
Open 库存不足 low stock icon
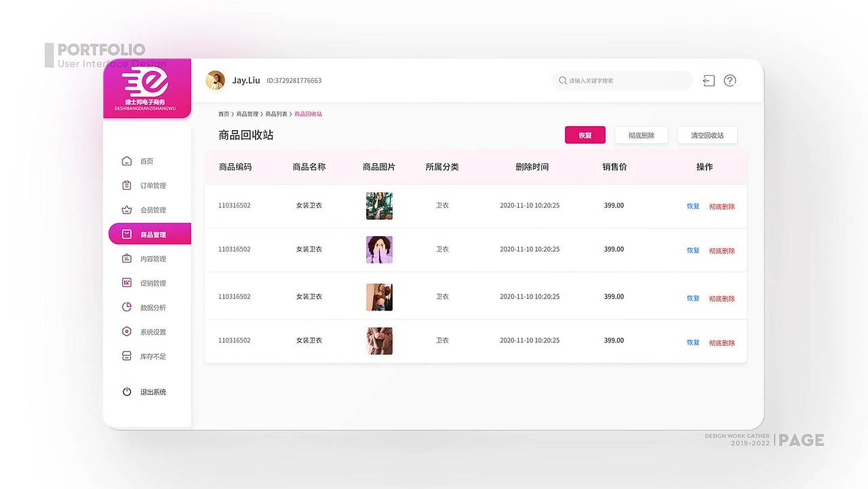click(x=126, y=356)
